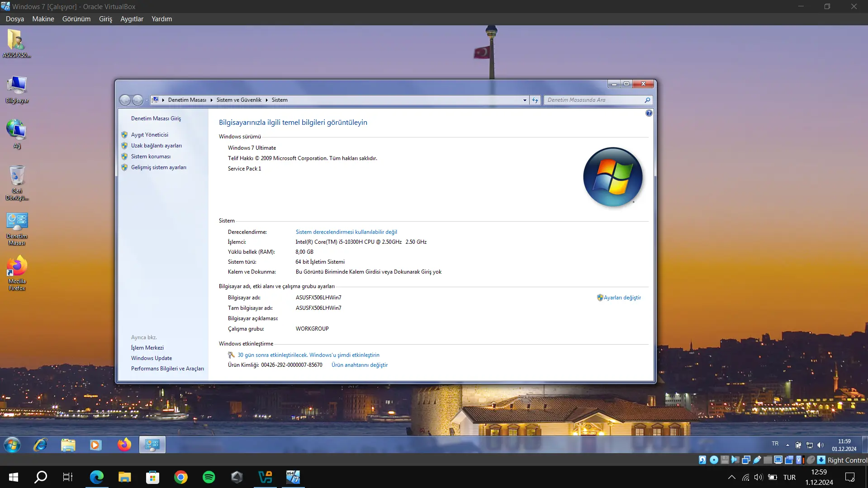This screenshot has height=488, width=868.
Task: Click the VirtualBox CPU virtualization indicator
Action: (x=800, y=460)
